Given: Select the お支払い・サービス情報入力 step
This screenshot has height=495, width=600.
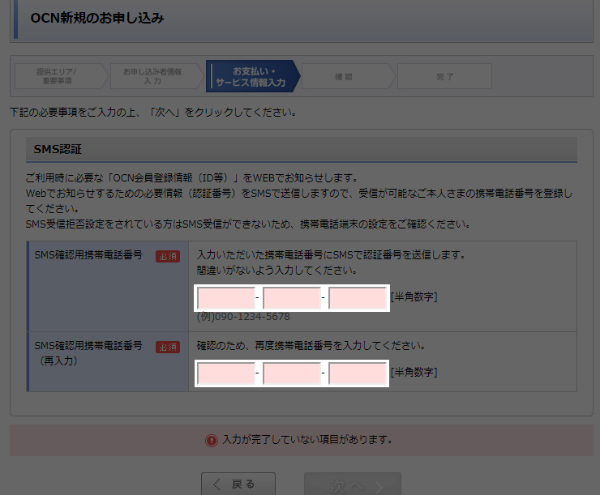Looking at the screenshot, I should [x=253, y=76].
